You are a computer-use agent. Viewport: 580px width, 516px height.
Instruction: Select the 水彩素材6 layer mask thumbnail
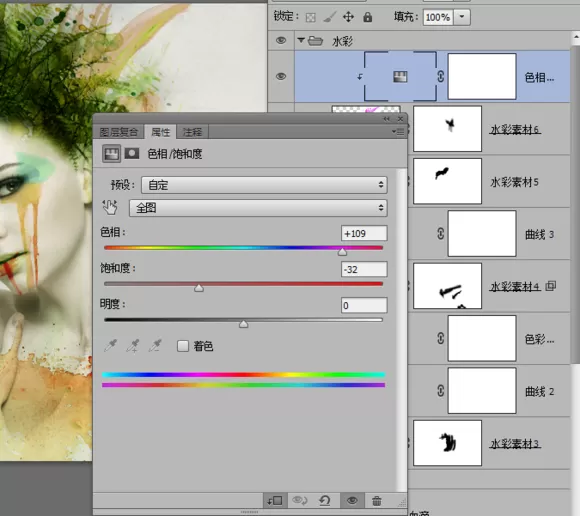point(448,129)
